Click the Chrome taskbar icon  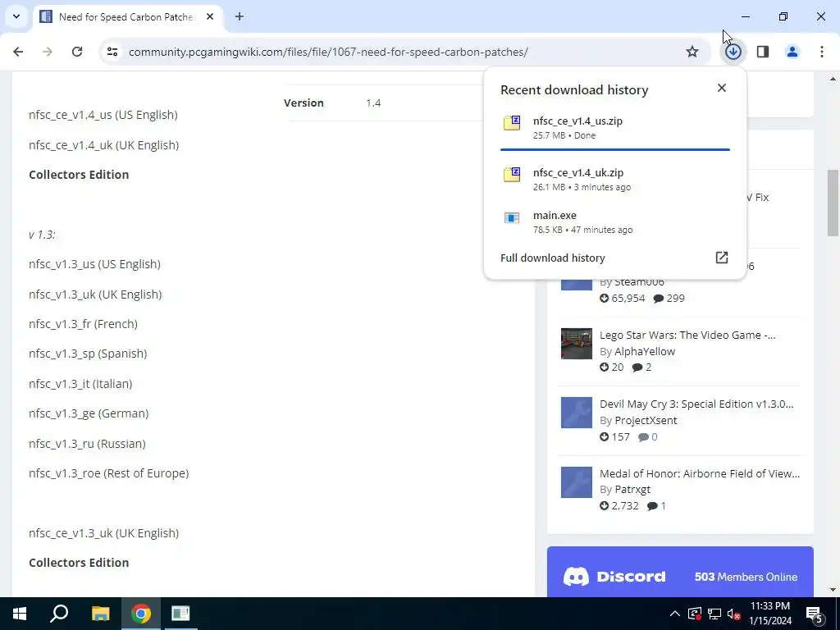coord(141,614)
